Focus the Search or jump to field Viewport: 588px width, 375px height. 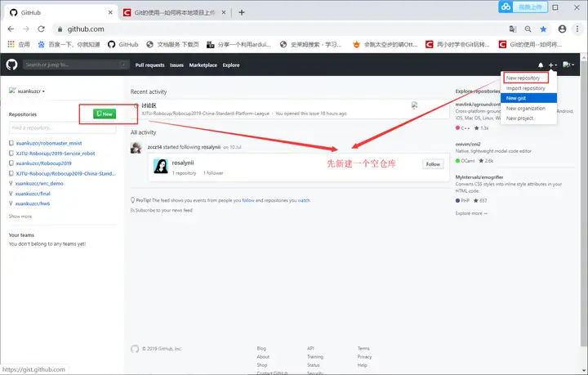pos(76,65)
